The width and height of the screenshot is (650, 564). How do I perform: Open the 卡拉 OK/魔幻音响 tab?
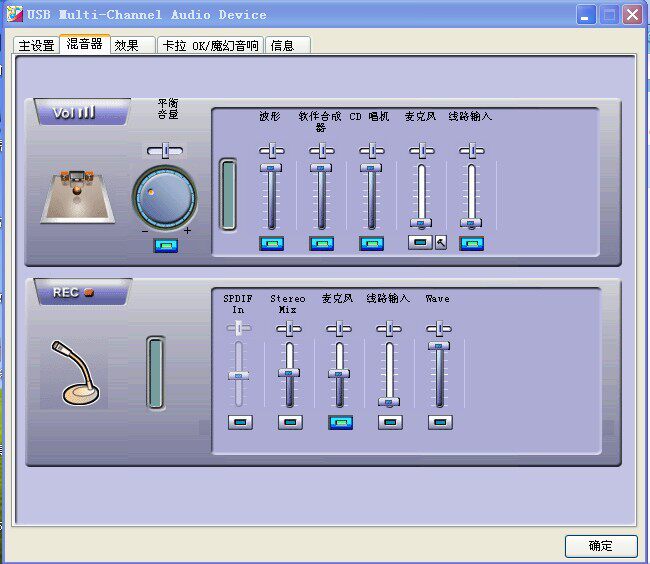click(x=210, y=45)
